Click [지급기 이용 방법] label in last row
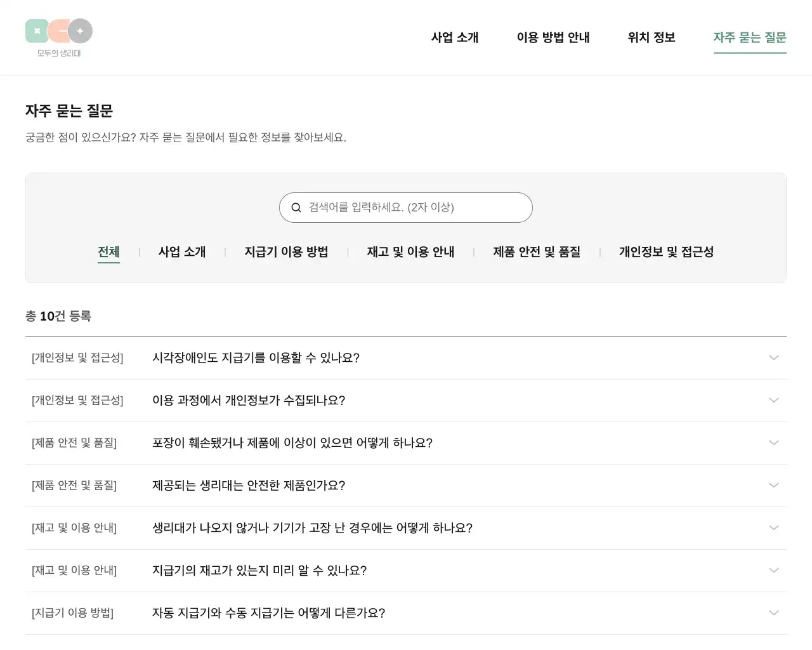The image size is (812, 650). [x=72, y=613]
